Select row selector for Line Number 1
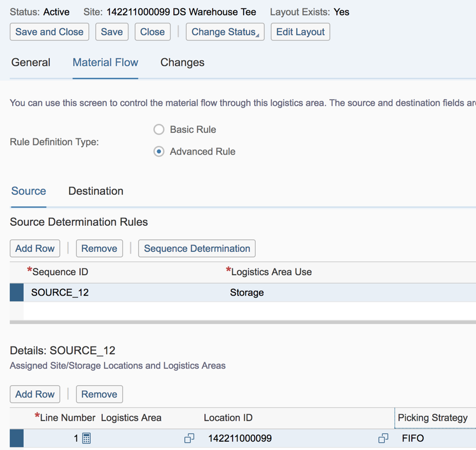Screen dimensions: 476x450 (17, 438)
